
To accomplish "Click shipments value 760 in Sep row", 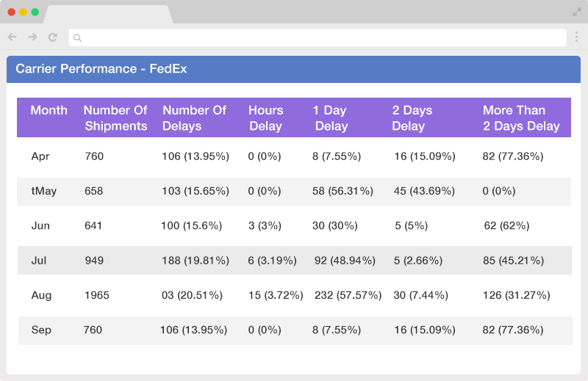I will (93, 330).
